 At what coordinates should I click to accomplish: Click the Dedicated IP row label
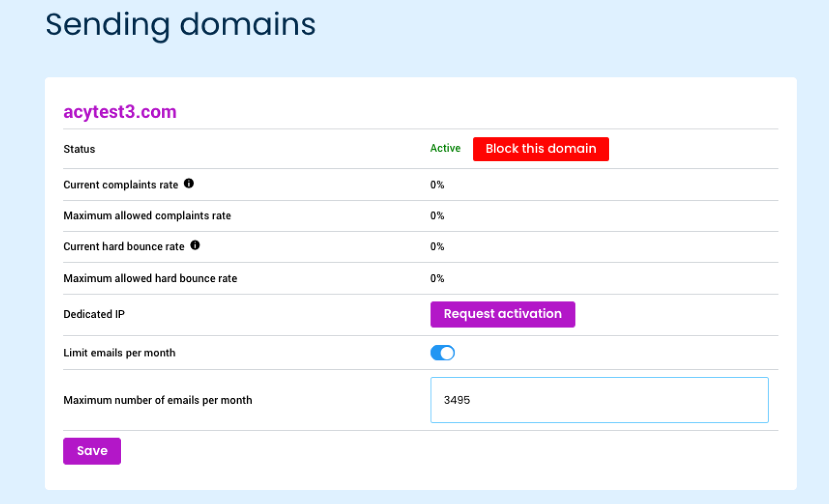[x=94, y=314]
